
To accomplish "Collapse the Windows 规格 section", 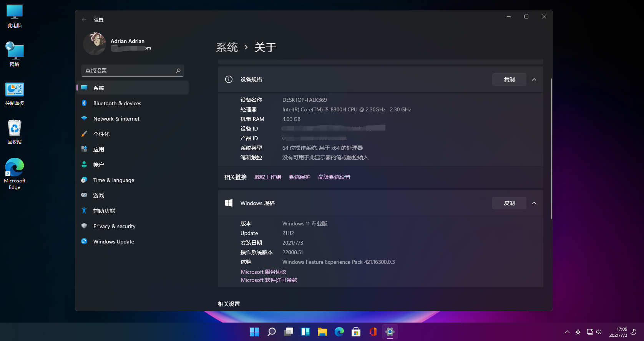I will 534,203.
